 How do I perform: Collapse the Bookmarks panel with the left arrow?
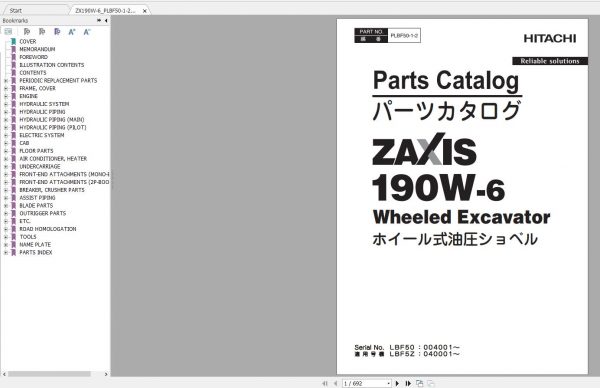(106, 20)
